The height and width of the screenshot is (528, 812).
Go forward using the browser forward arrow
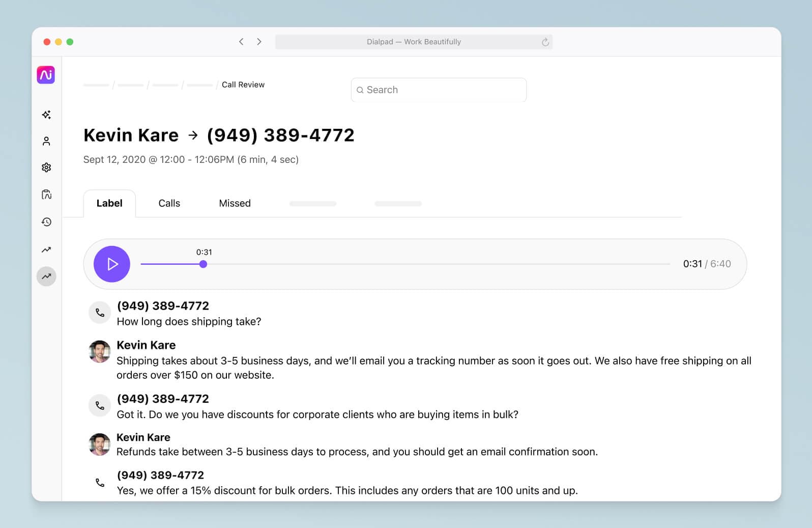point(259,42)
